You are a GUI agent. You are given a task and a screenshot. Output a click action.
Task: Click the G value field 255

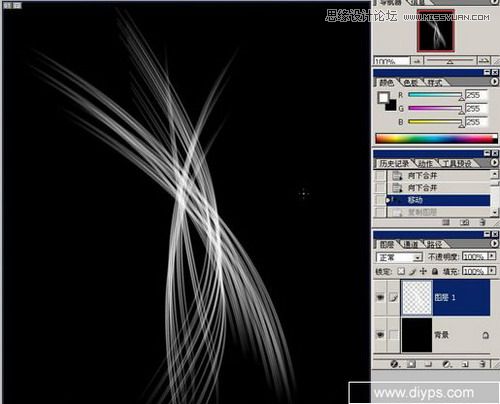coord(477,108)
